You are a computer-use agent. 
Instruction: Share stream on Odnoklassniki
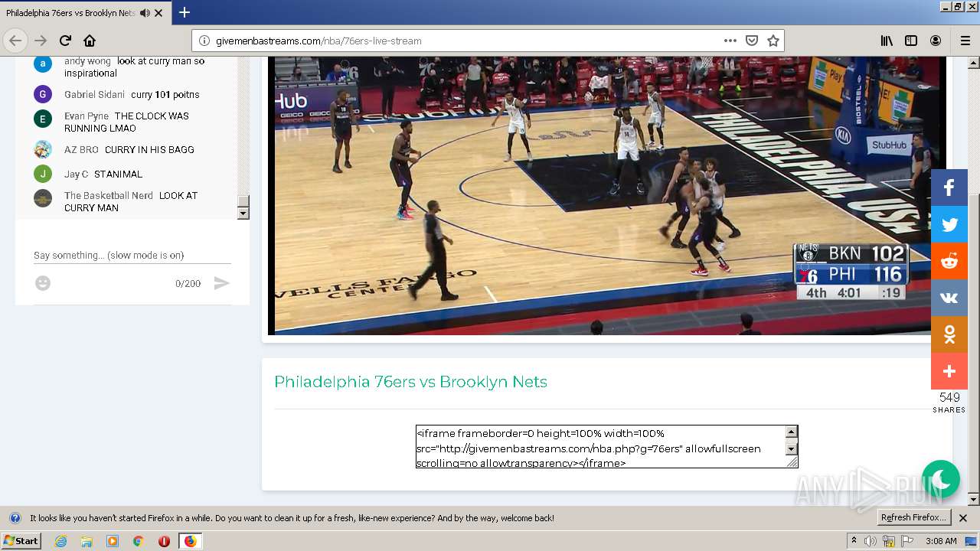click(949, 334)
